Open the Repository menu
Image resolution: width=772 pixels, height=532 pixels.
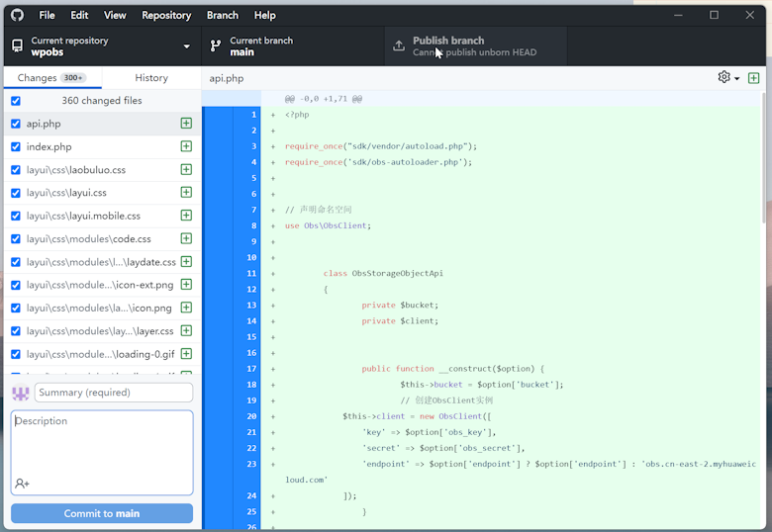[x=166, y=15]
